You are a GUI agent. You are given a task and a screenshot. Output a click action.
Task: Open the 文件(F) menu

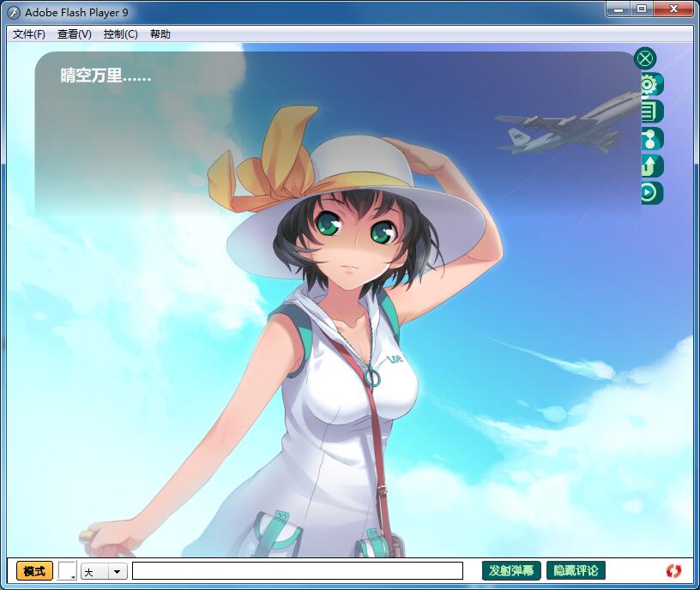29,34
